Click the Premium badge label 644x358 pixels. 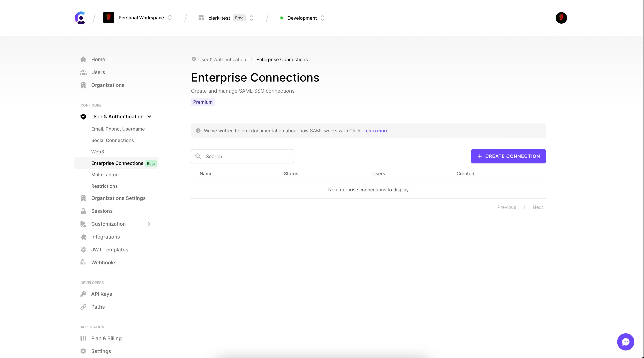pos(203,102)
